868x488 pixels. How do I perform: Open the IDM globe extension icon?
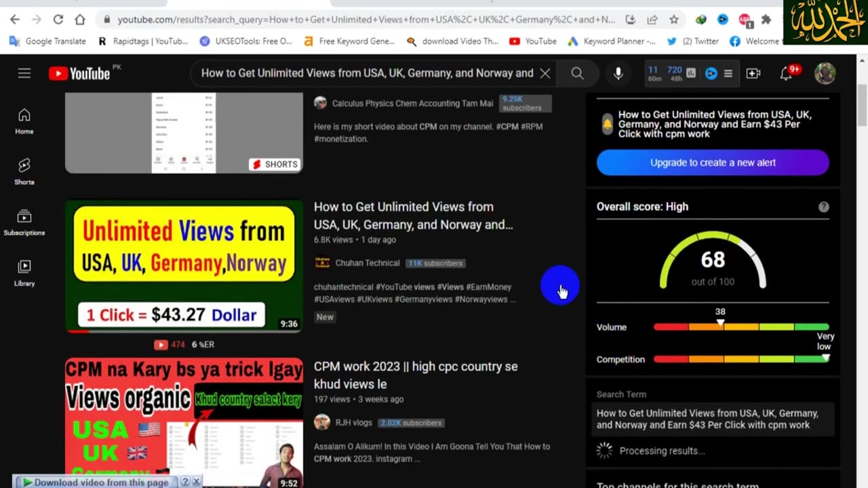701,20
